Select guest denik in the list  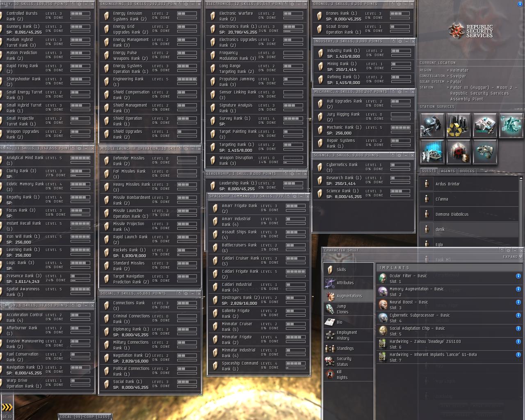[x=468, y=229]
